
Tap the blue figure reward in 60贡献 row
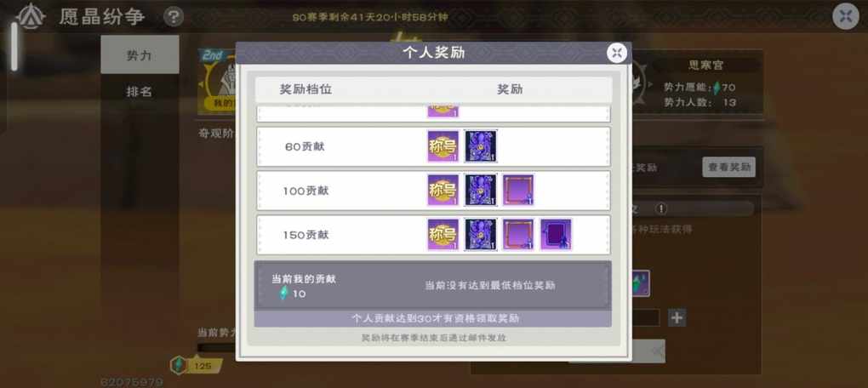click(x=481, y=146)
